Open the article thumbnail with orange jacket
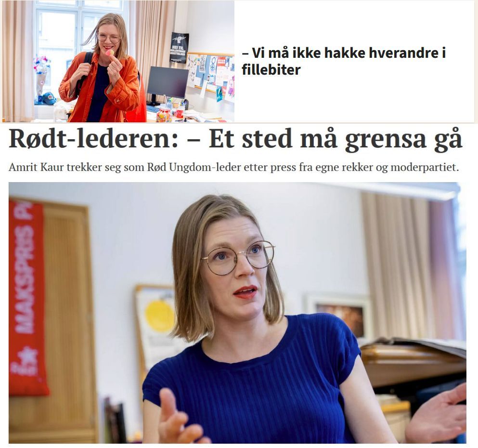478x448 pixels. tap(118, 61)
